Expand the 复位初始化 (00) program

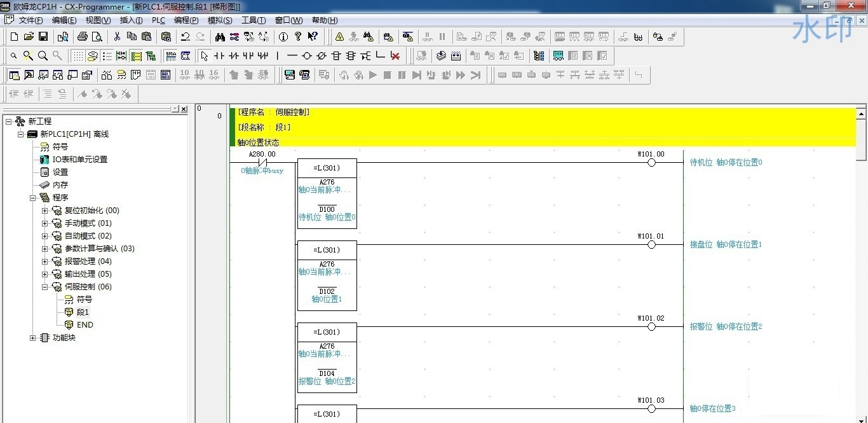(44, 211)
